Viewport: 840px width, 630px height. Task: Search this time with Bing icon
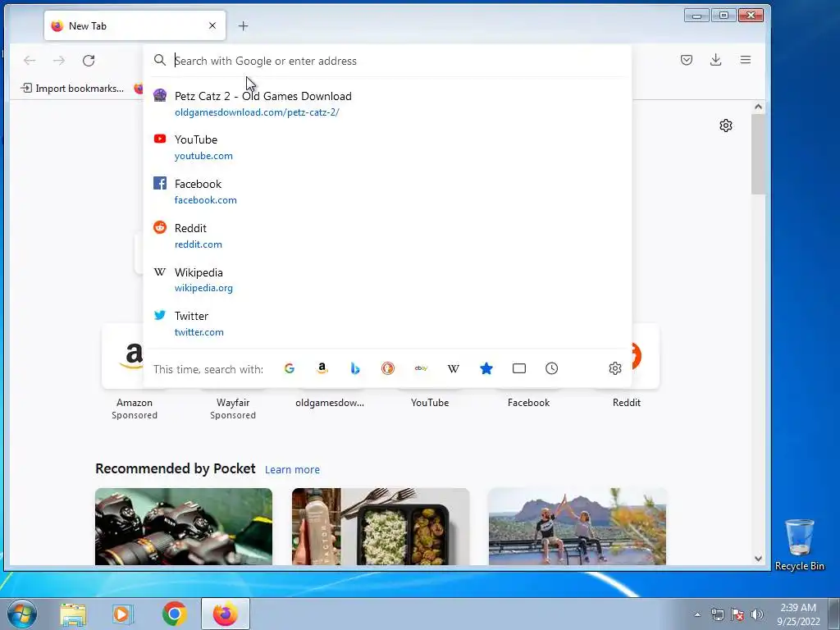point(354,368)
